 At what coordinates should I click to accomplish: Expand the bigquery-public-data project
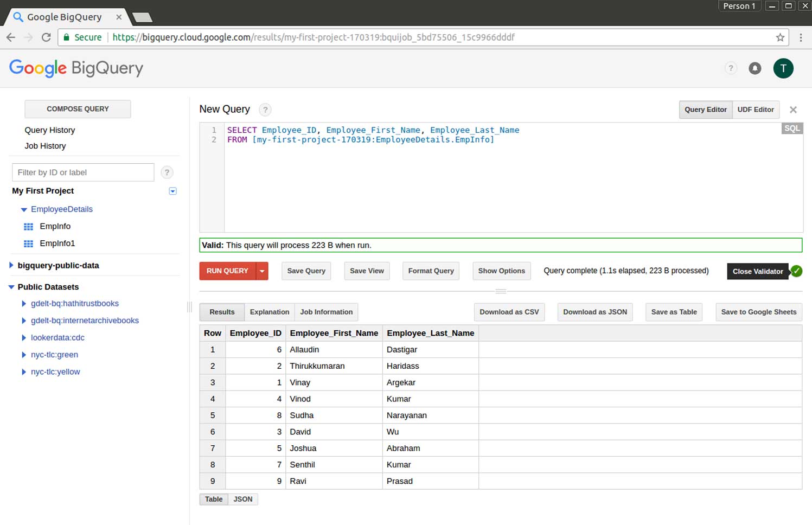pos(11,265)
